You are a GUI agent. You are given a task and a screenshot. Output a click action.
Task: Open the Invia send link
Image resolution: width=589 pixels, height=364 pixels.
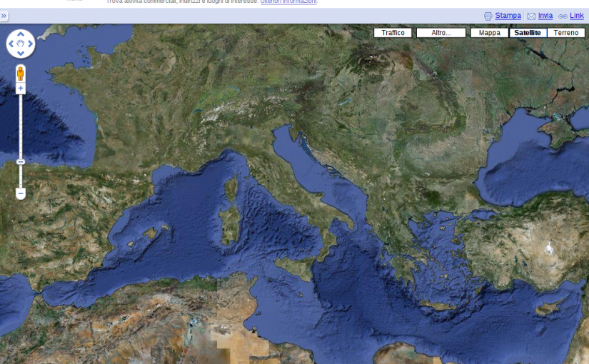point(545,16)
